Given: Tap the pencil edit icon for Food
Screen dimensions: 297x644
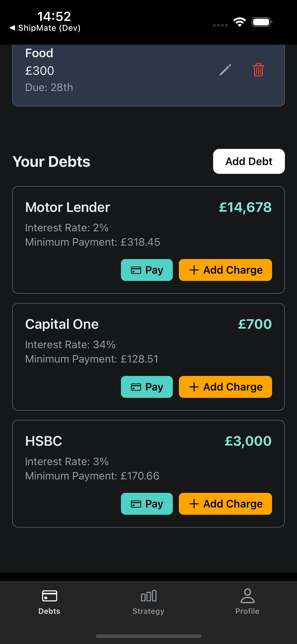Looking at the screenshot, I should pyautogui.click(x=225, y=70).
